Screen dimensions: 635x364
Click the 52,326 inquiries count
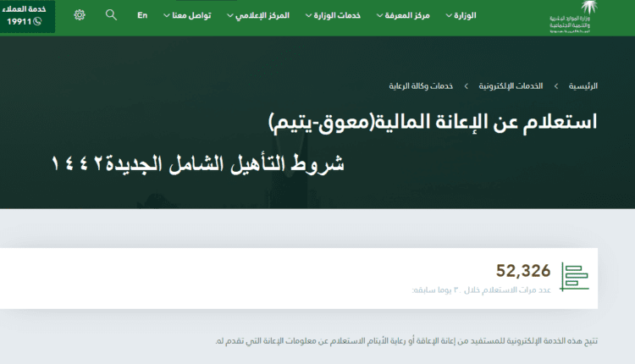(523, 271)
